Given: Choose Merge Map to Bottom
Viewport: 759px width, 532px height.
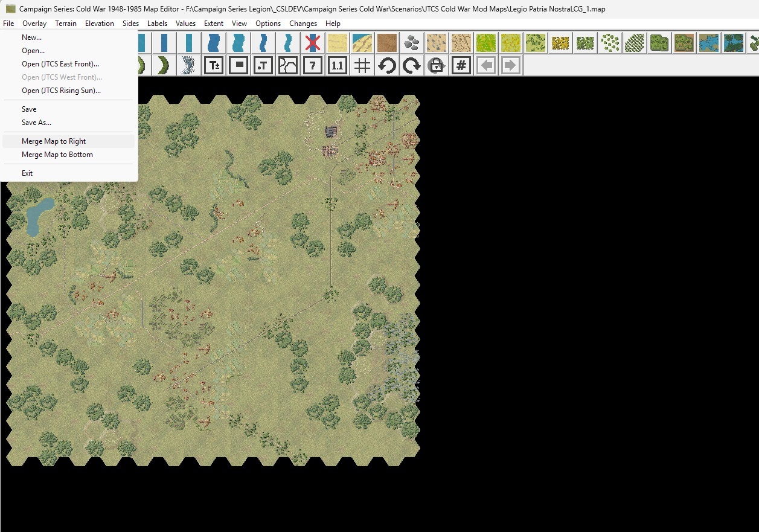Looking at the screenshot, I should (x=57, y=155).
